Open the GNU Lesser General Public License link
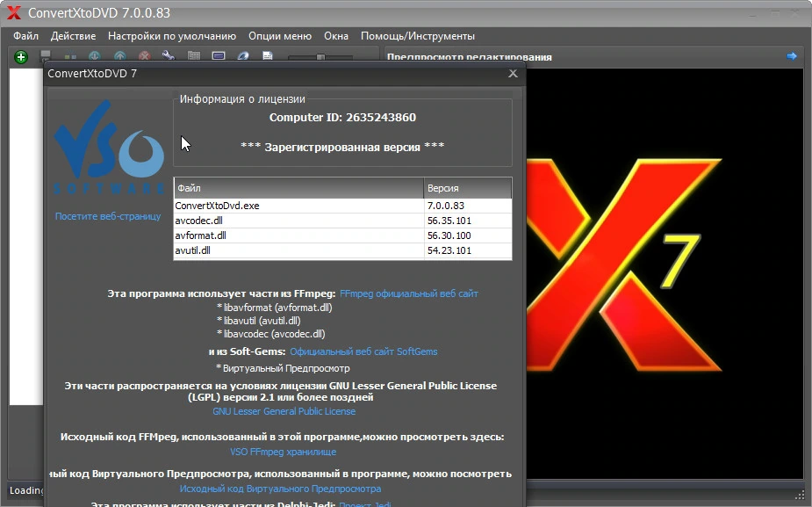Viewport: 812px width, 507px height. click(x=284, y=411)
